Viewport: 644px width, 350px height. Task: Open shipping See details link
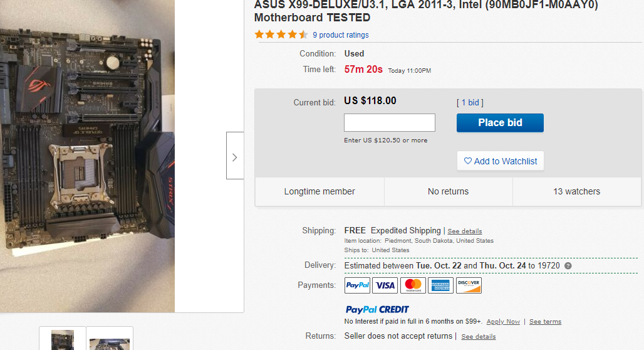465,231
